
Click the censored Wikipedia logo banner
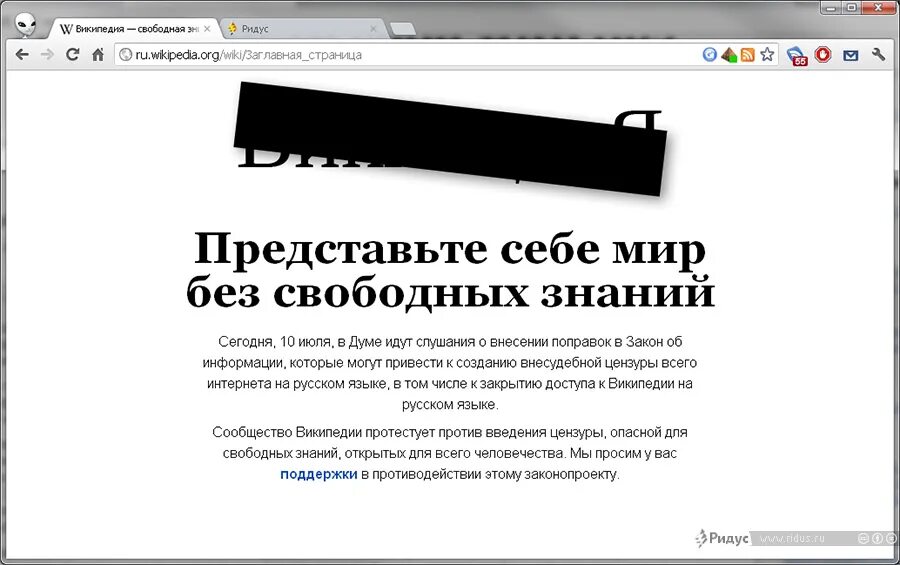pos(450,138)
